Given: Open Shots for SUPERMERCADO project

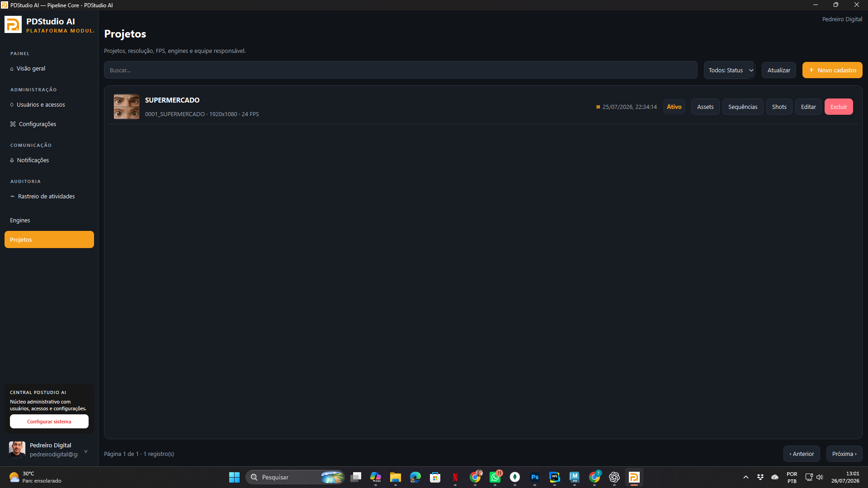Looking at the screenshot, I should tap(779, 107).
